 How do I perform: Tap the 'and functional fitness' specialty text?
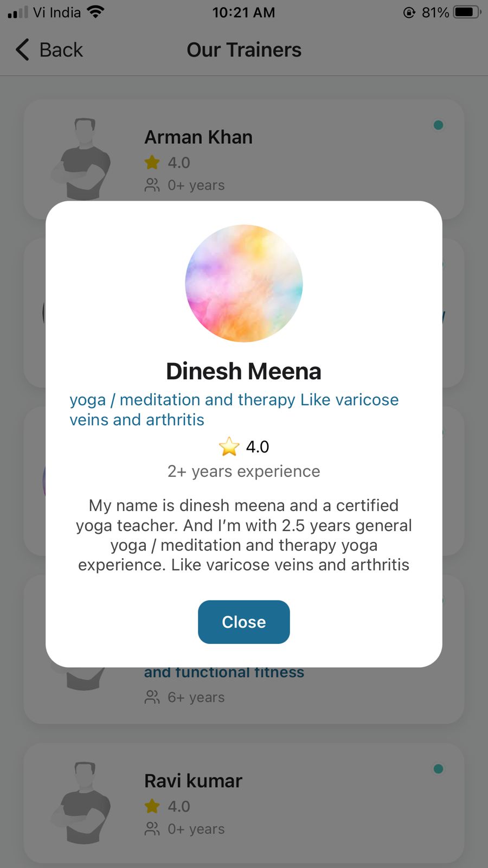click(x=224, y=674)
